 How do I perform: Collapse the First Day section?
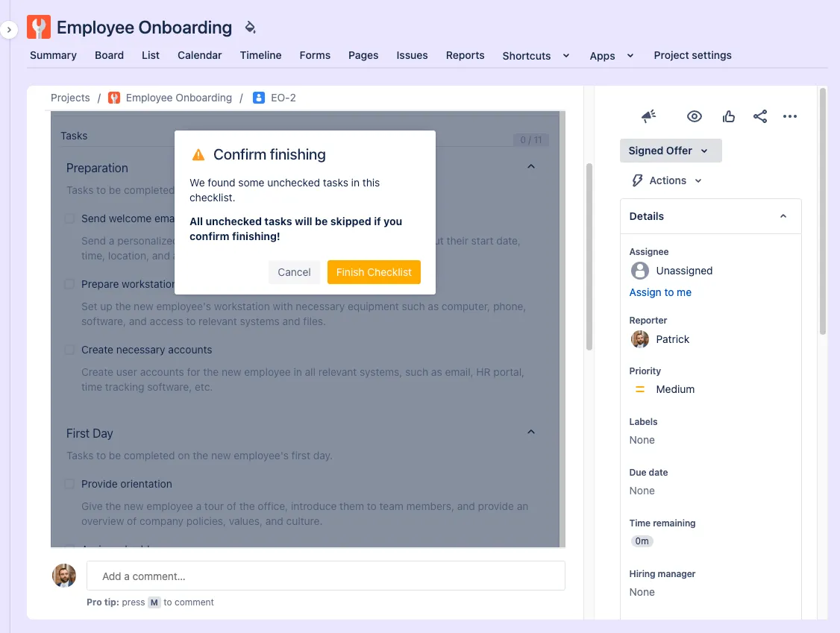[531, 432]
